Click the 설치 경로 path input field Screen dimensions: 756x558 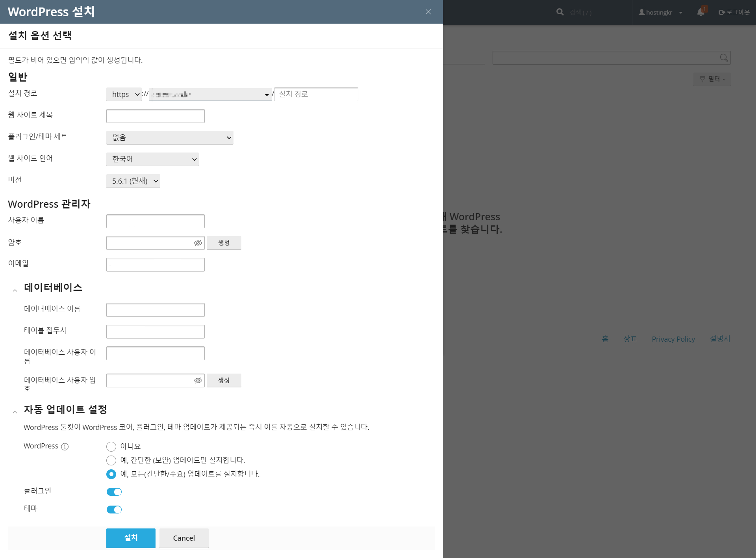tap(316, 94)
